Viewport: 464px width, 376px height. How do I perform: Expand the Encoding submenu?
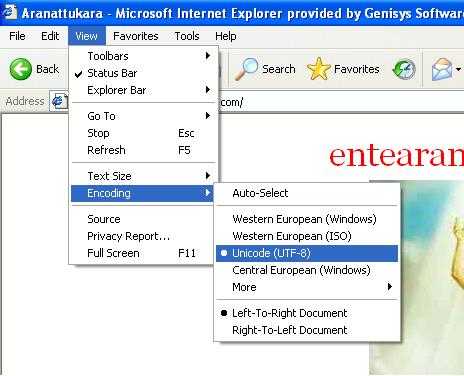142,193
